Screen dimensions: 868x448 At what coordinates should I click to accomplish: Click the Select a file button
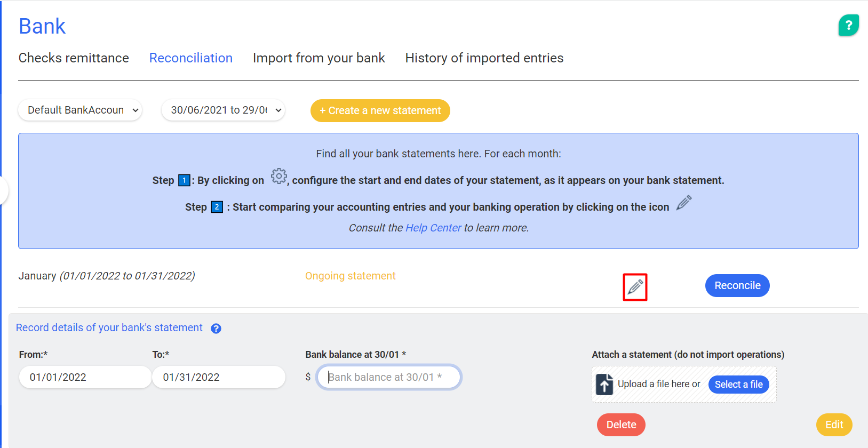pyautogui.click(x=738, y=385)
